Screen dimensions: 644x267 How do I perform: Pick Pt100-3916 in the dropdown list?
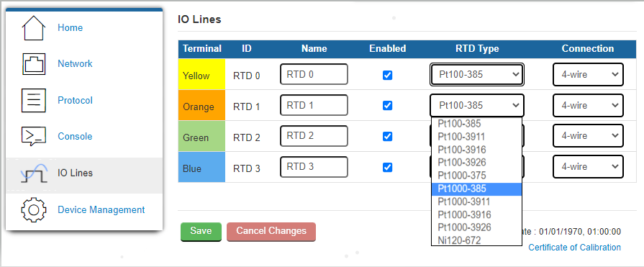pos(476,150)
